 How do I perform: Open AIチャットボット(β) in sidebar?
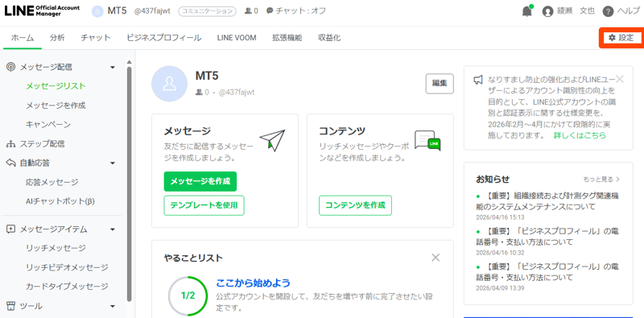tap(60, 201)
